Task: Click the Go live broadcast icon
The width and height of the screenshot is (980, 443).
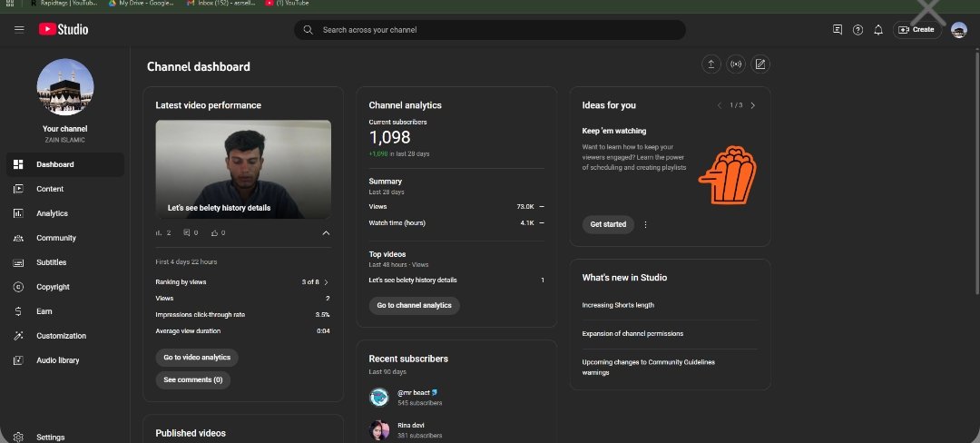Action: pyautogui.click(x=736, y=64)
